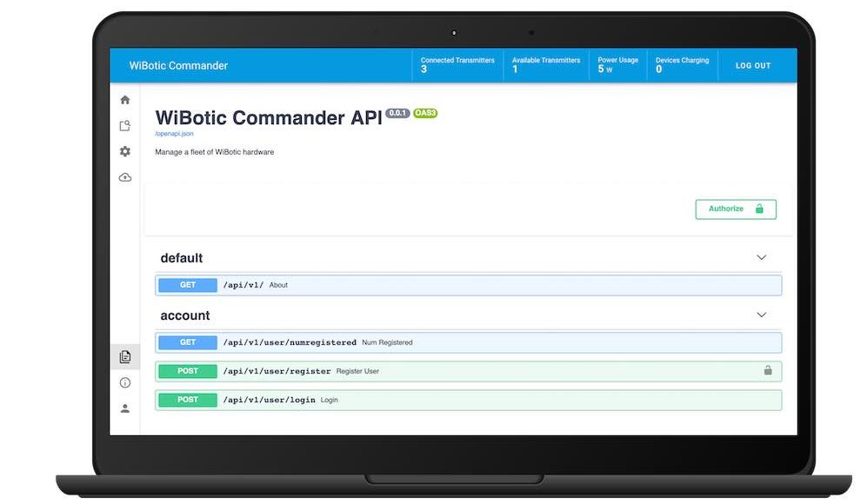Open the /openapi.json link
The width and height of the screenshot is (867, 504).
(174, 134)
